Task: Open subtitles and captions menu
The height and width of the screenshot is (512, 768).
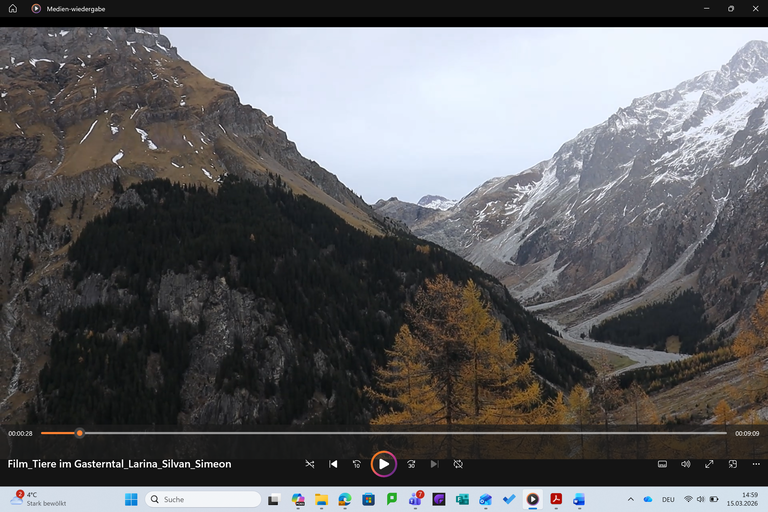Action: tap(662, 464)
